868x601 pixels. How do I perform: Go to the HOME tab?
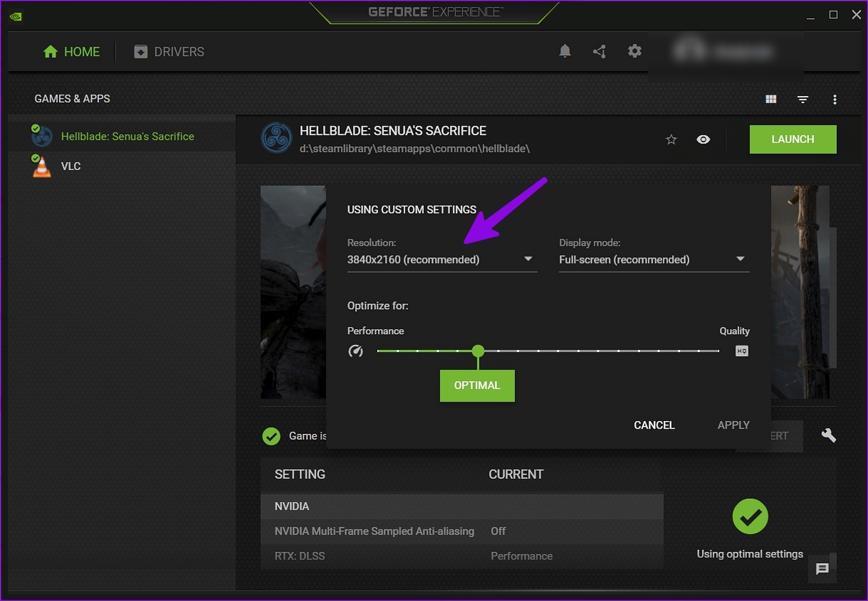[x=72, y=52]
